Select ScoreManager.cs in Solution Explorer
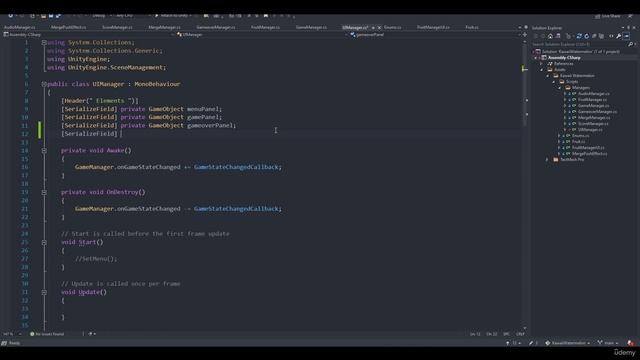The width and height of the screenshot is (640, 360). point(593,124)
